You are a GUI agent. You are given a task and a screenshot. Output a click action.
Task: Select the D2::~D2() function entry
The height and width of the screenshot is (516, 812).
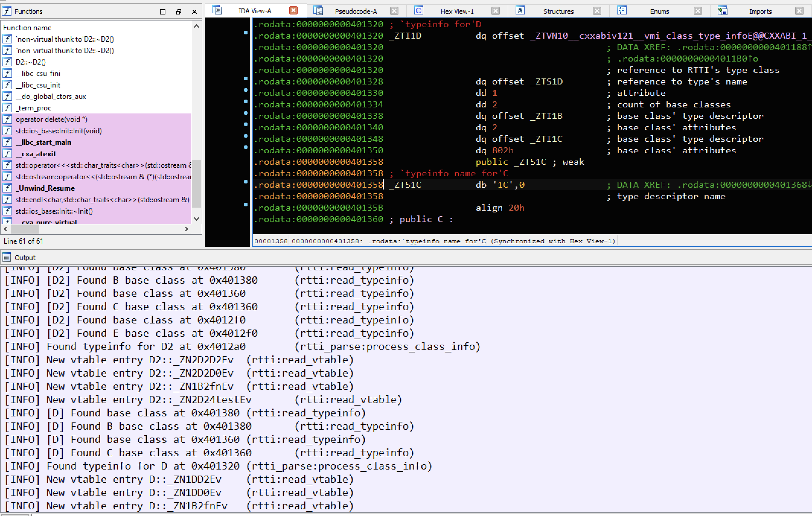pyautogui.click(x=30, y=62)
